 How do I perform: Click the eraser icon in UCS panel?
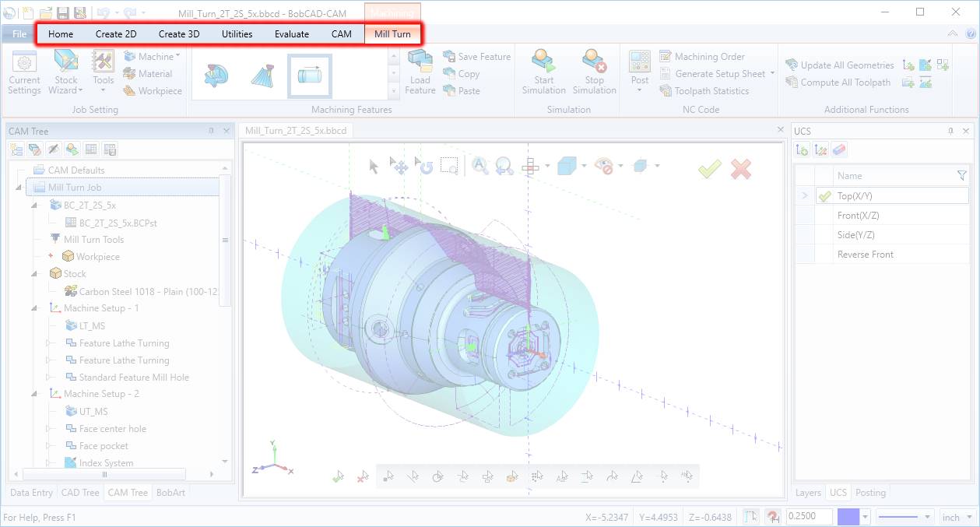839,150
